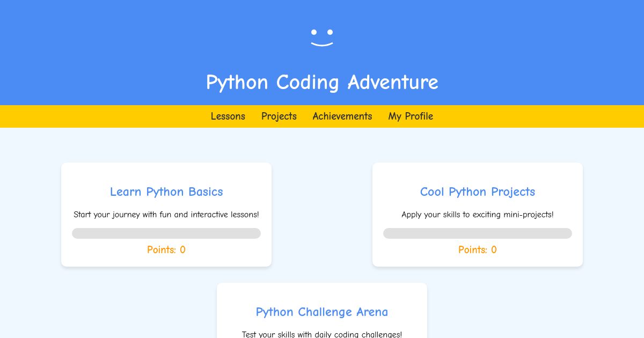This screenshot has height=338, width=644.
Task: Click the 'Cool Python Projects' heading
Action: tap(478, 192)
